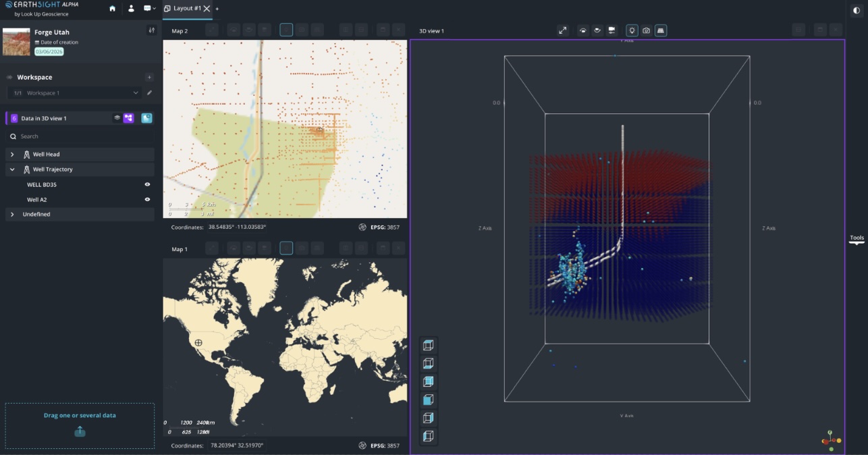
Task: Click the EarthSight Alpha logo
Action: (42, 8)
